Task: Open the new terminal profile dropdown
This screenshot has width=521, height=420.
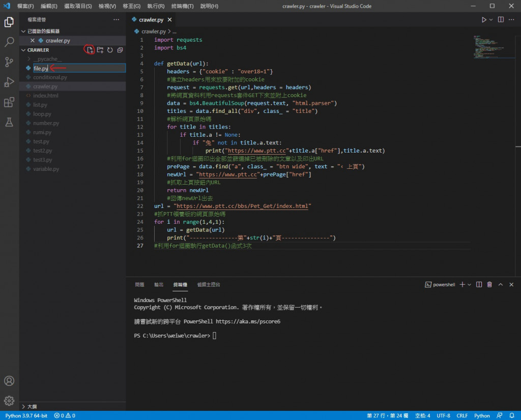Action: [x=469, y=285]
